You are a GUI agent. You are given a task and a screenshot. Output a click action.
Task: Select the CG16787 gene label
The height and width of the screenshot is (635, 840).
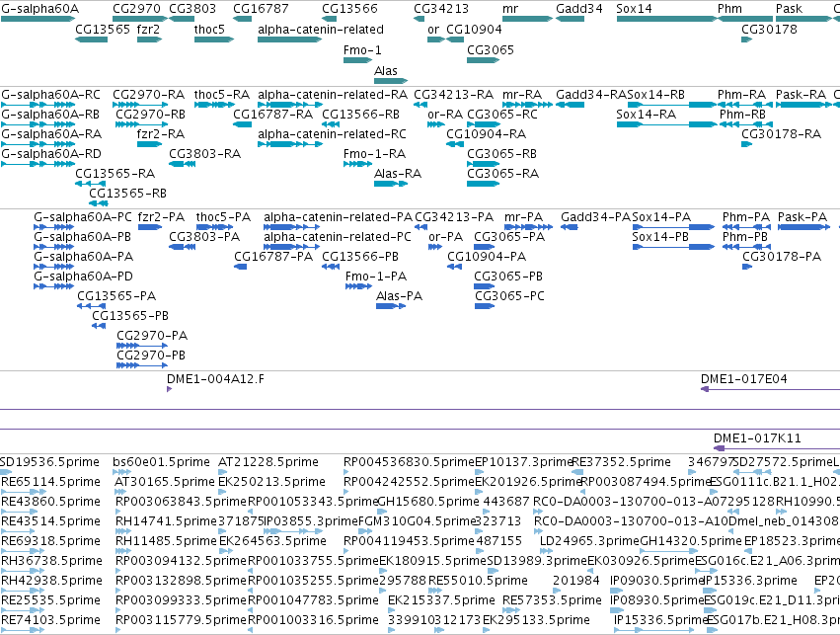261,9
